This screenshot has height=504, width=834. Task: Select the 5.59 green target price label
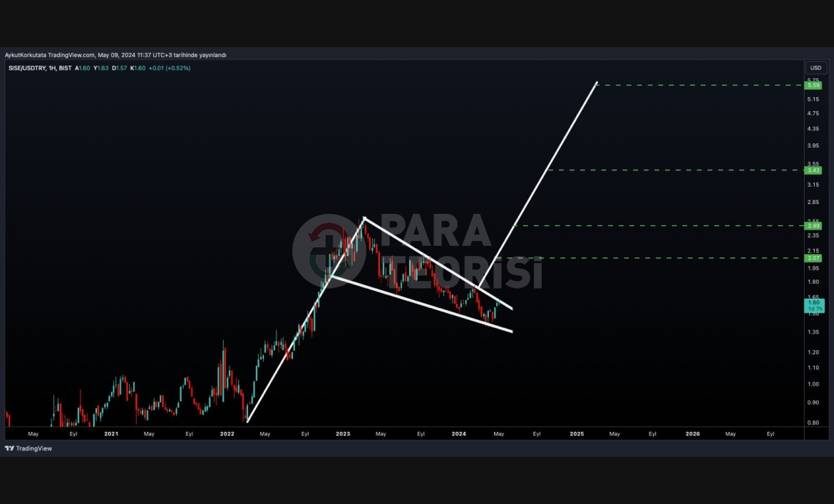click(813, 85)
